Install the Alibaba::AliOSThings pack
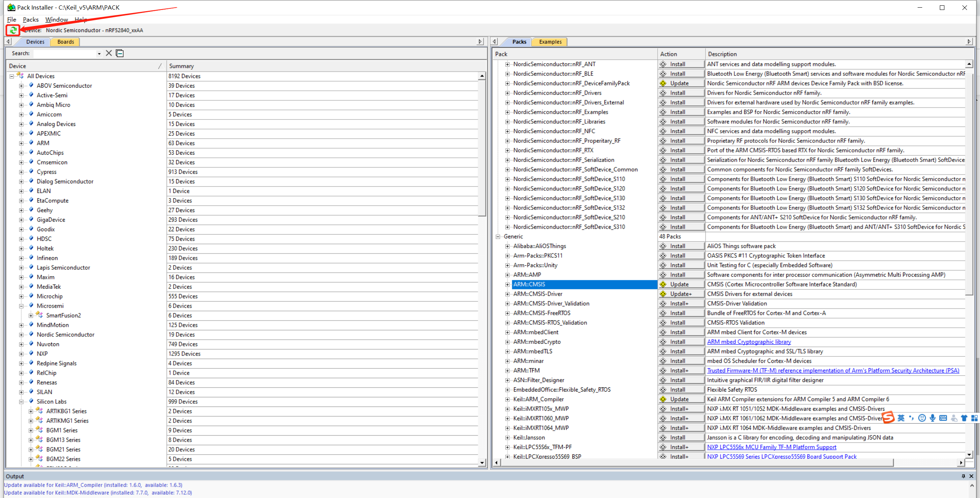Screen dimensions: 980x498 (x=681, y=246)
